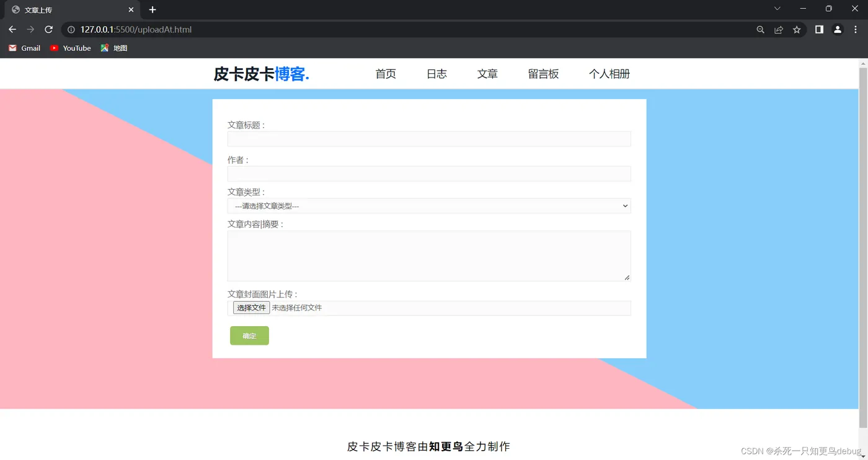Share this page via the share icon
Viewport: 868px width, 460px height.
coord(779,30)
